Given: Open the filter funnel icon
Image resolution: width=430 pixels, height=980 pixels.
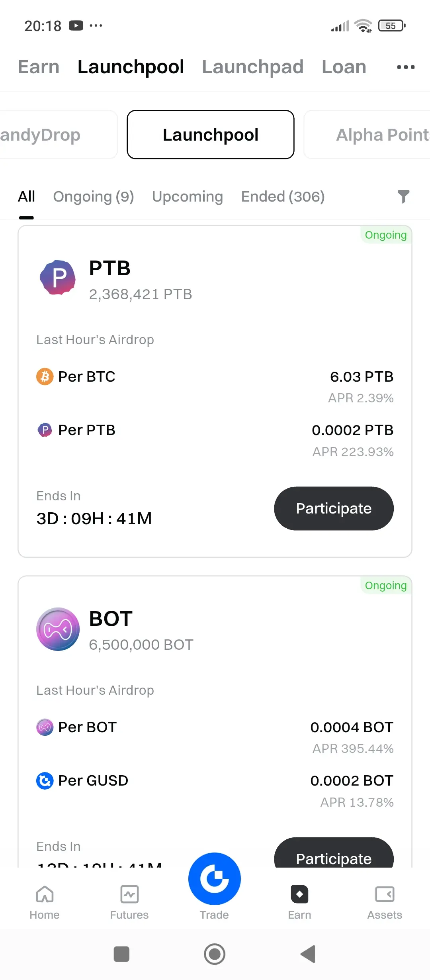Looking at the screenshot, I should 403,196.
